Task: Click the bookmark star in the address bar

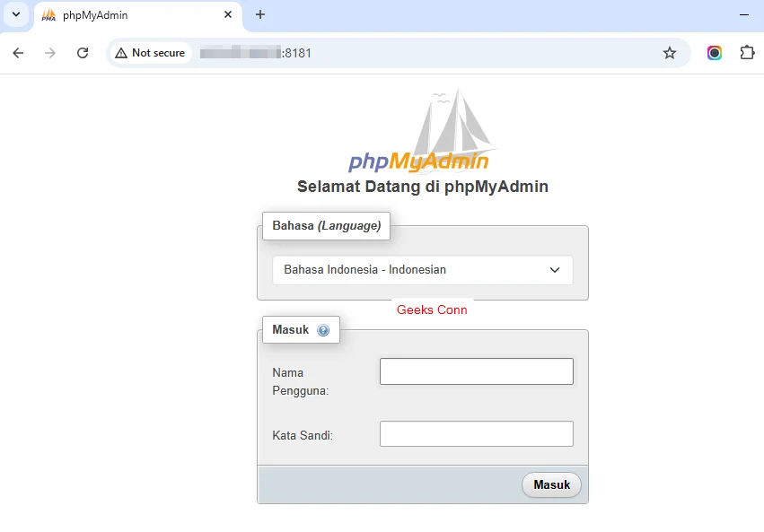Action: [670, 53]
